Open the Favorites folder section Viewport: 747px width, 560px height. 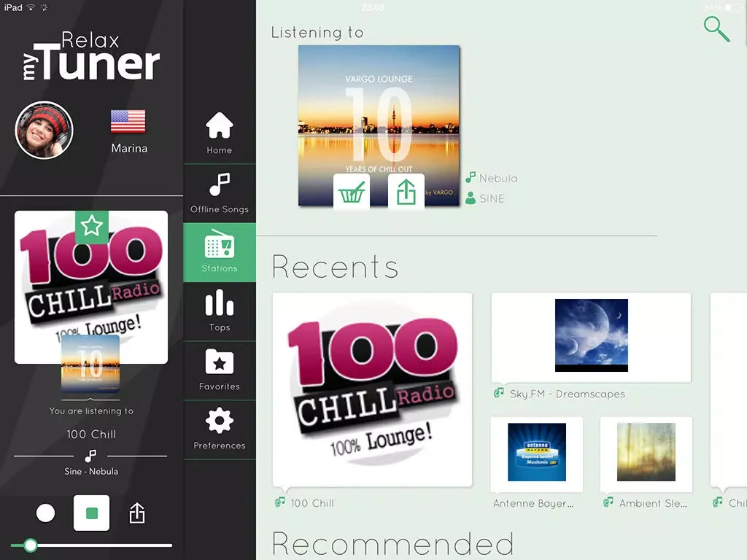pos(219,370)
